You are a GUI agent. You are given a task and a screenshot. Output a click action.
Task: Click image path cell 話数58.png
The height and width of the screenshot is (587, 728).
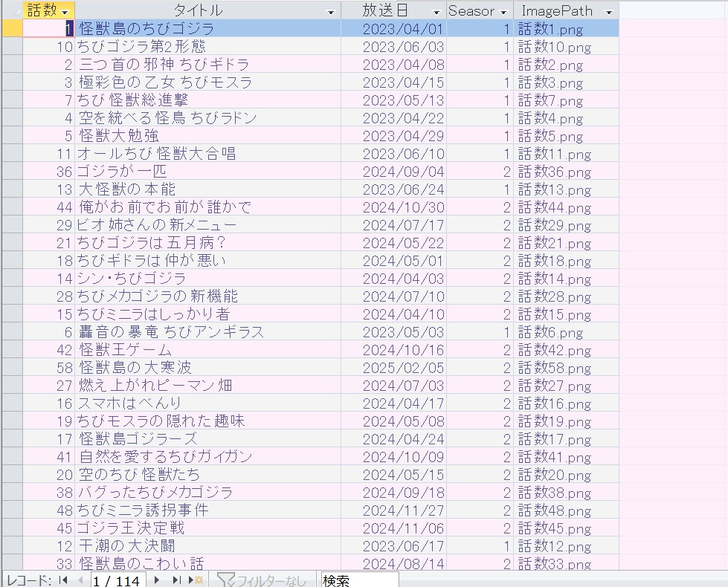click(566, 368)
